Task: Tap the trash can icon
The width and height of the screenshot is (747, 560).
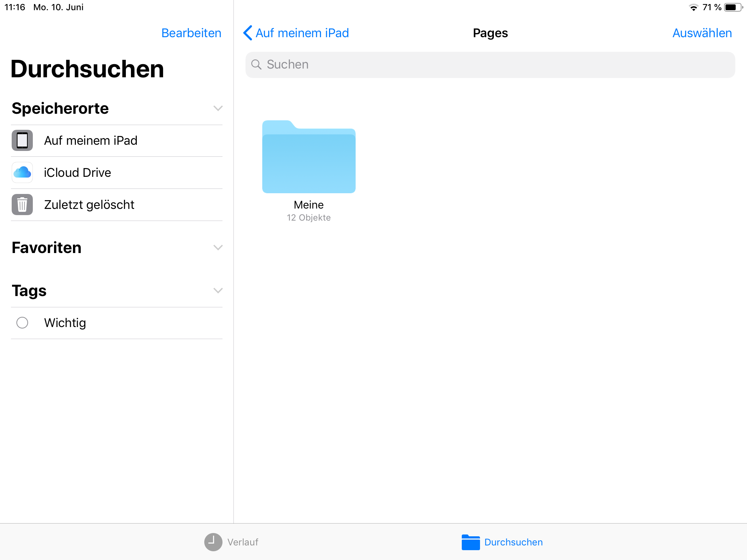Action: point(22,205)
